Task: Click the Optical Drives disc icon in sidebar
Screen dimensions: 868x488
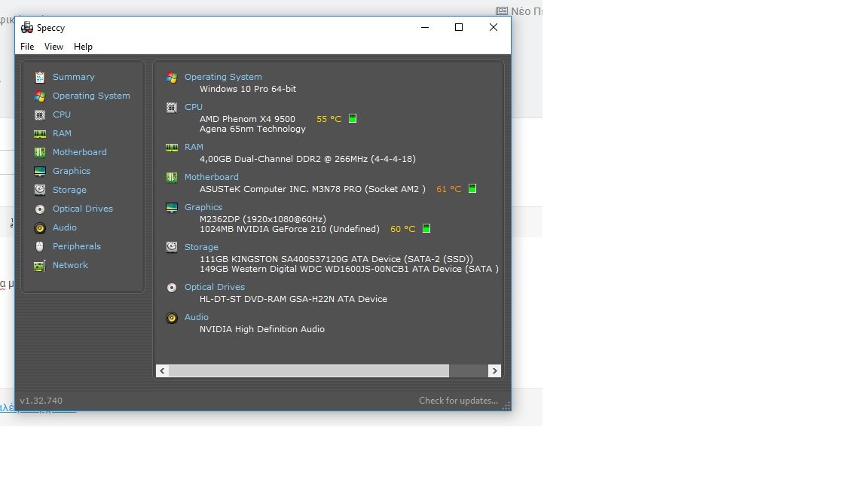Action: point(40,209)
